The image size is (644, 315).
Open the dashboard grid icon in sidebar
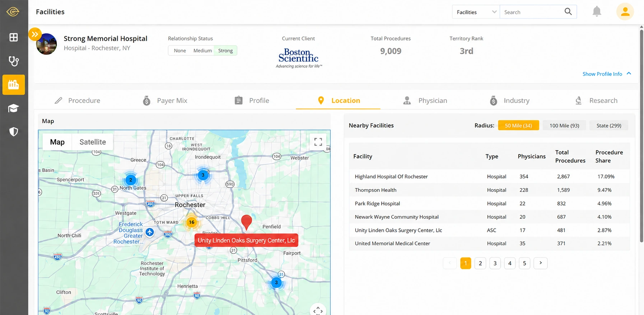tap(14, 37)
